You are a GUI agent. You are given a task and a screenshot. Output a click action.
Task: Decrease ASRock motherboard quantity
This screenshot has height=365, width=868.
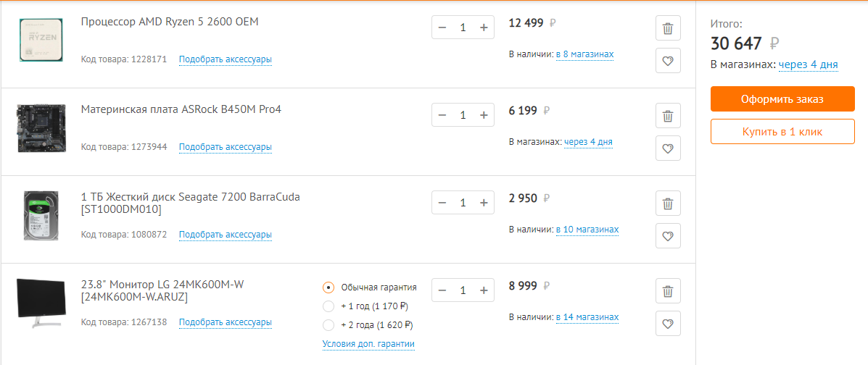click(442, 115)
